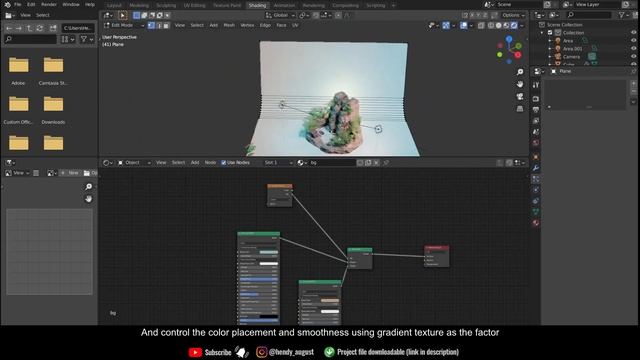Toggle the Use Nodes checkbox
The width and height of the screenshot is (640, 360).
point(224,162)
